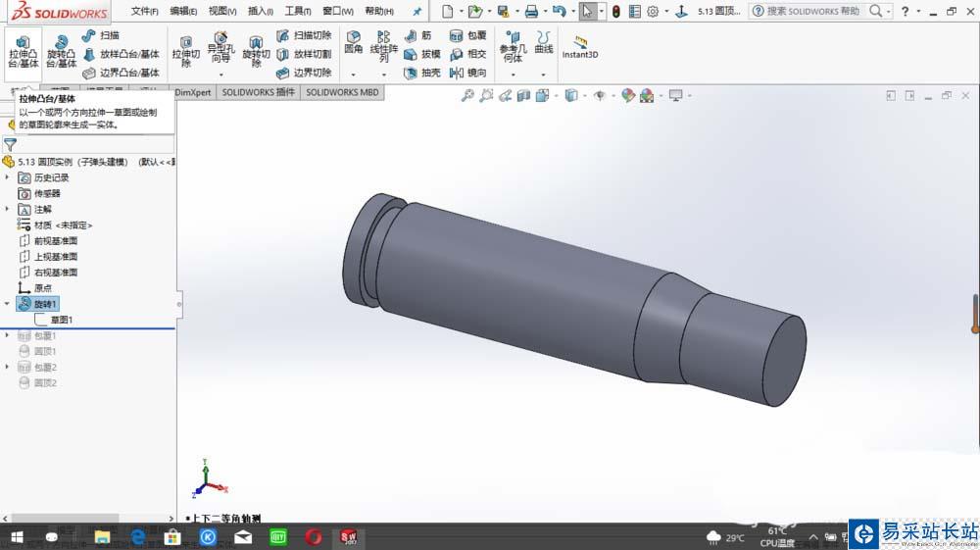The height and width of the screenshot is (550, 980).
Task: Click the Edit Appearance color sphere icon
Action: 628,96
